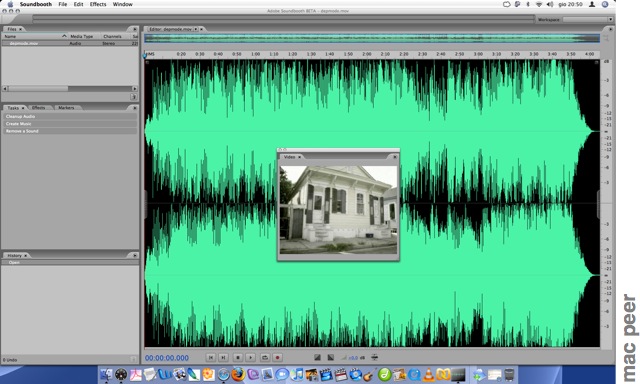This screenshot has width=640, height=384.
Task: Select the Video panel tab
Action: tap(289, 157)
